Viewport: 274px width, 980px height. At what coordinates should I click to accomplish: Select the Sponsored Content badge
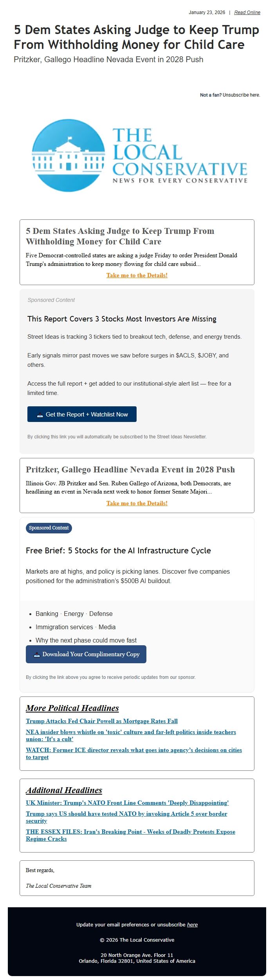(x=49, y=528)
